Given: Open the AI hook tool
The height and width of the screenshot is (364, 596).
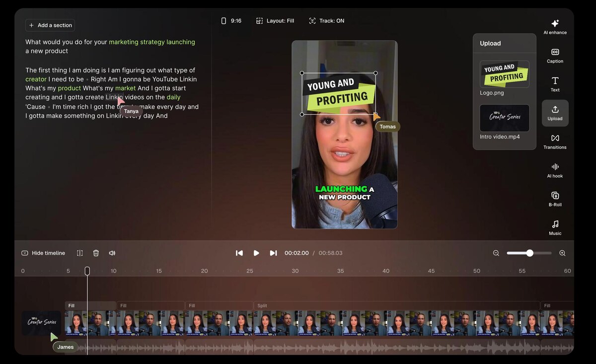Looking at the screenshot, I should 555,170.
